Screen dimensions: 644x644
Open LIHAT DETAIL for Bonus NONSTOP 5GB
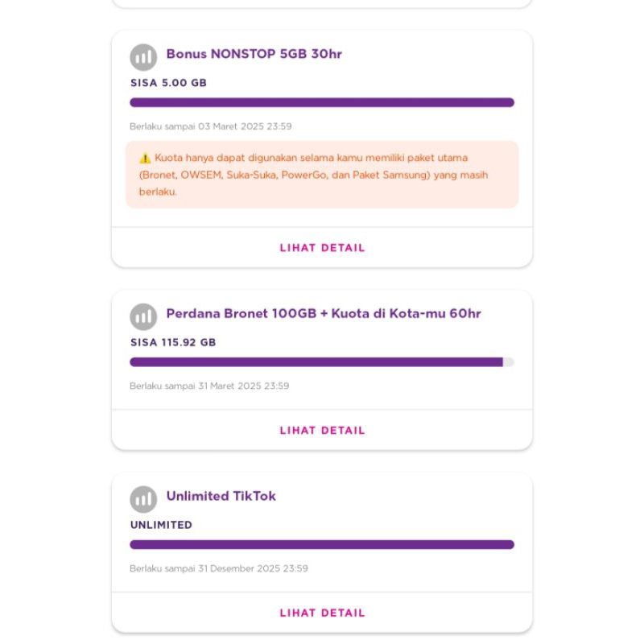(x=322, y=248)
